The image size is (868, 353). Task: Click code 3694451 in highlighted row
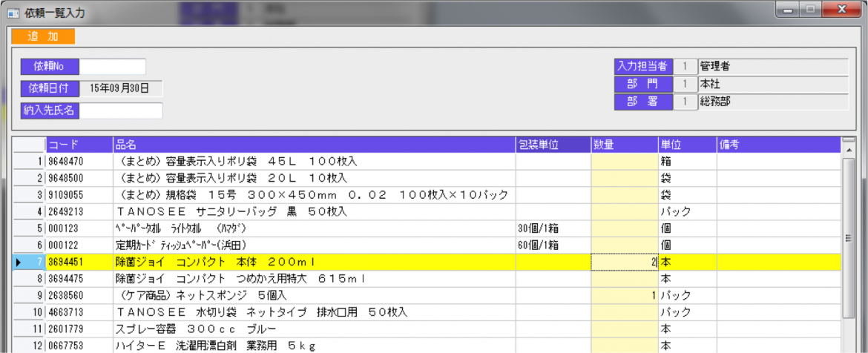click(79, 262)
